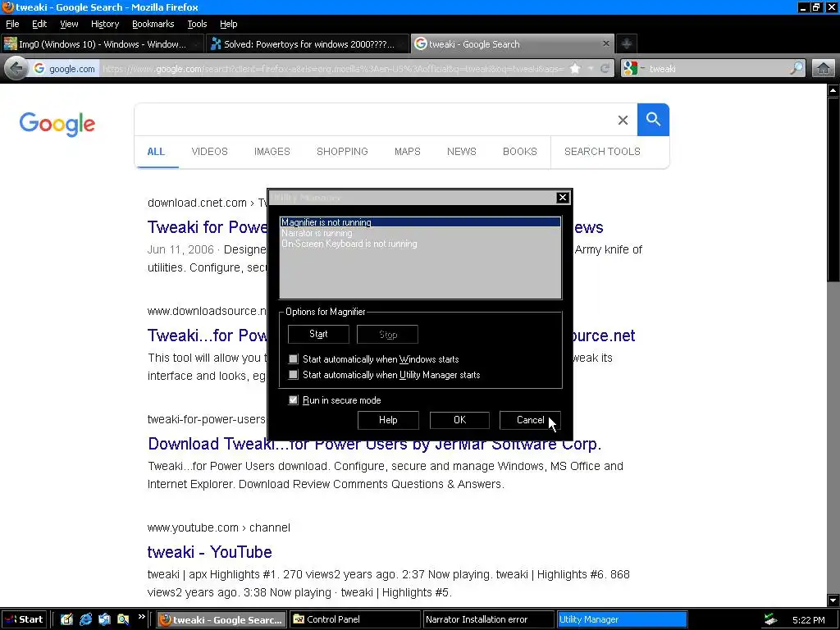Toggle 'Start automatically when Windows starts' checkbox
The height and width of the screenshot is (630, 840).
[x=293, y=359]
